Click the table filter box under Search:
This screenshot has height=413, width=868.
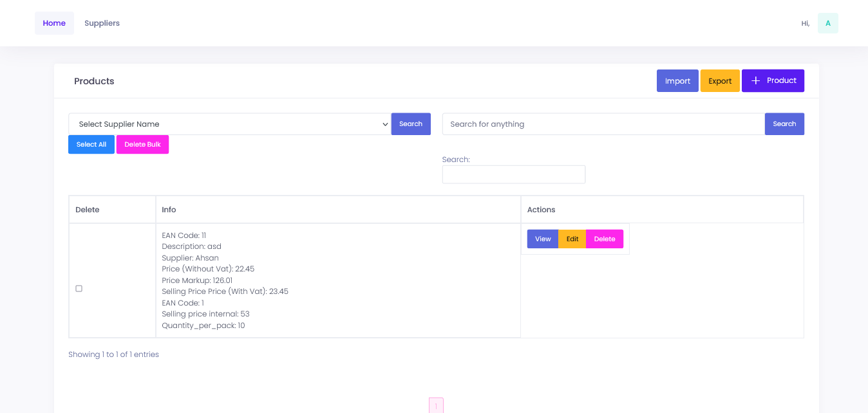513,174
